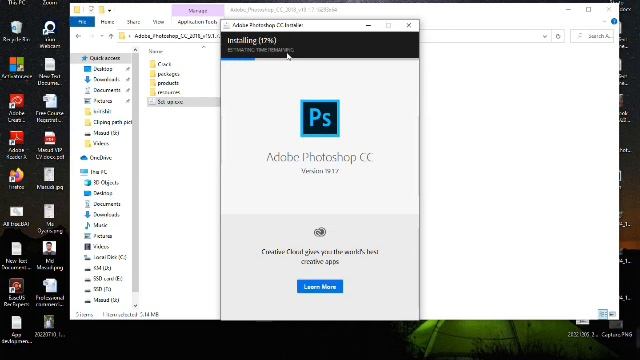Switch to the Home ribbon tab

[107, 22]
